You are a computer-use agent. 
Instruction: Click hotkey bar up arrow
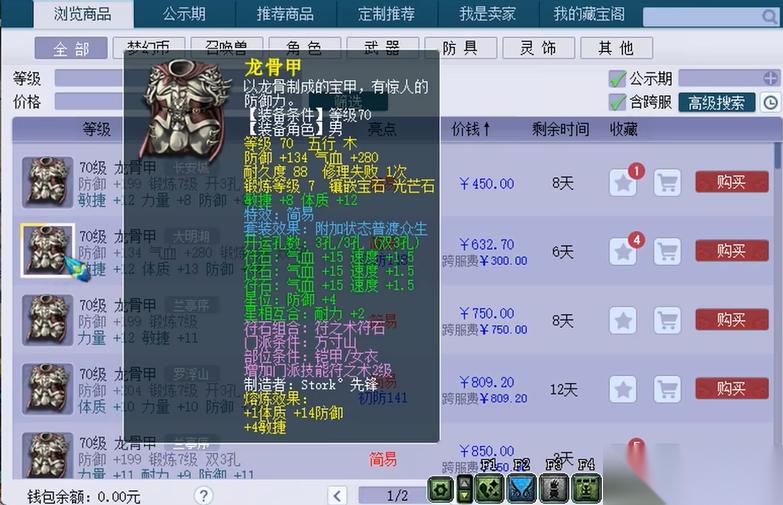pos(464,483)
